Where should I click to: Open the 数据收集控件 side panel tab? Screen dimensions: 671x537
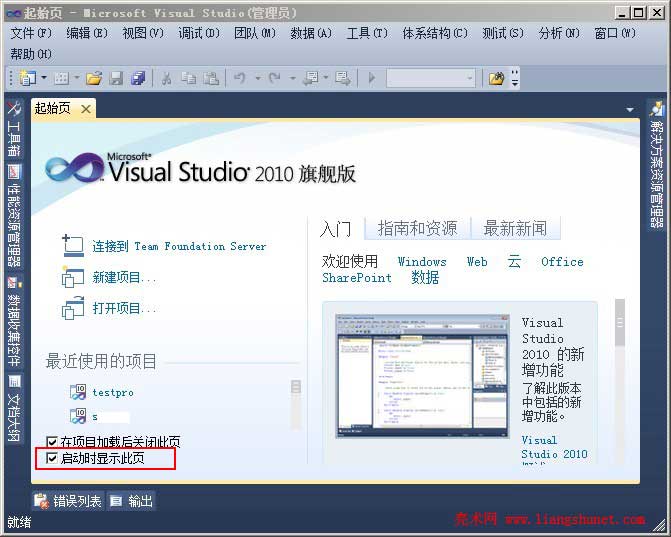(x=14, y=322)
